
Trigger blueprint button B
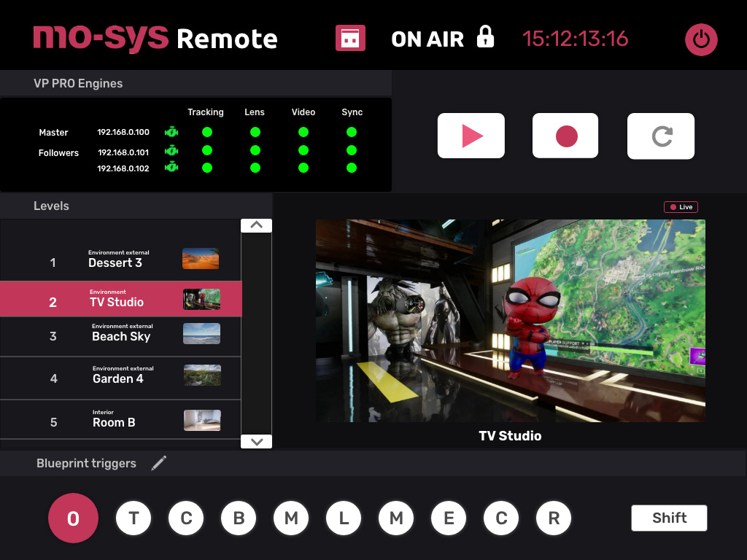pyautogui.click(x=239, y=518)
